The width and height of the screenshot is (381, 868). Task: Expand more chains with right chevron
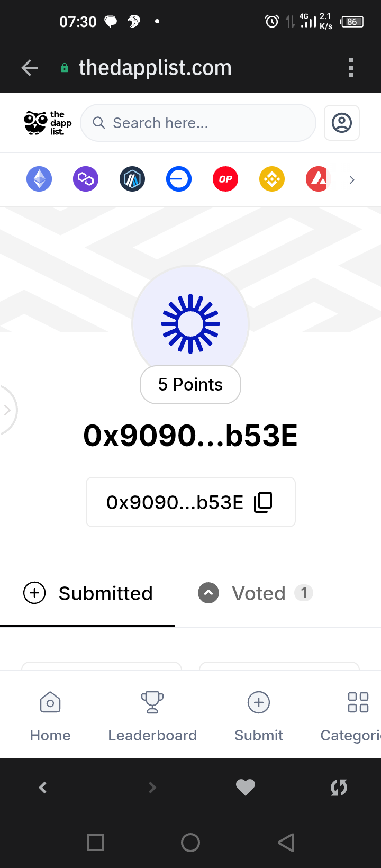click(x=352, y=180)
